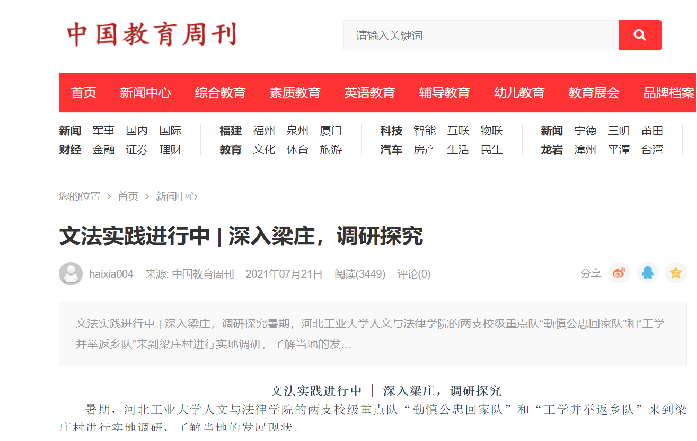
Task: Share to Qzone star icon
Action: [x=676, y=273]
